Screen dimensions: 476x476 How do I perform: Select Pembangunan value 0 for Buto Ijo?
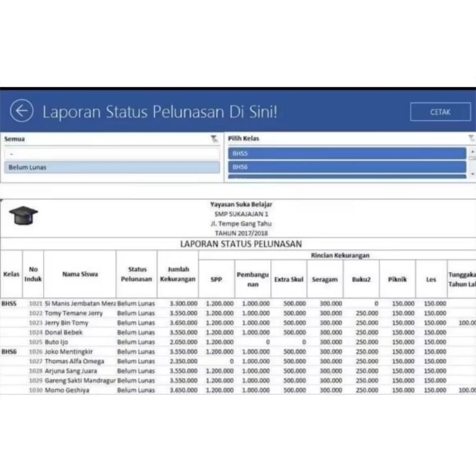click(267, 342)
